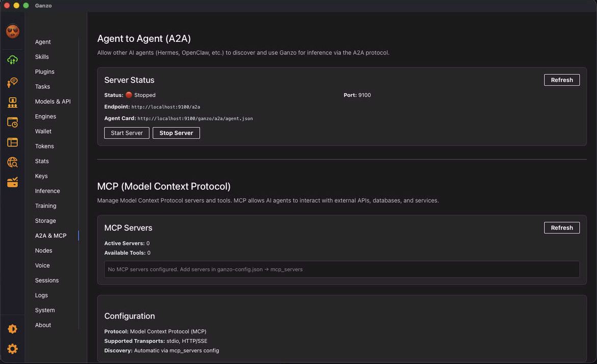597x364 pixels.
Task: Refresh the MCP Servers list
Action: (x=561, y=228)
